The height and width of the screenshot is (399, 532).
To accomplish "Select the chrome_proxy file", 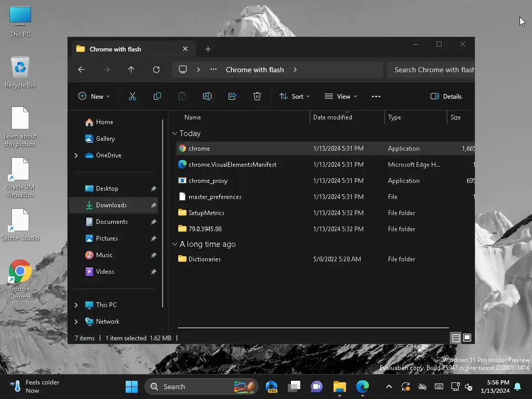I will point(325,181).
